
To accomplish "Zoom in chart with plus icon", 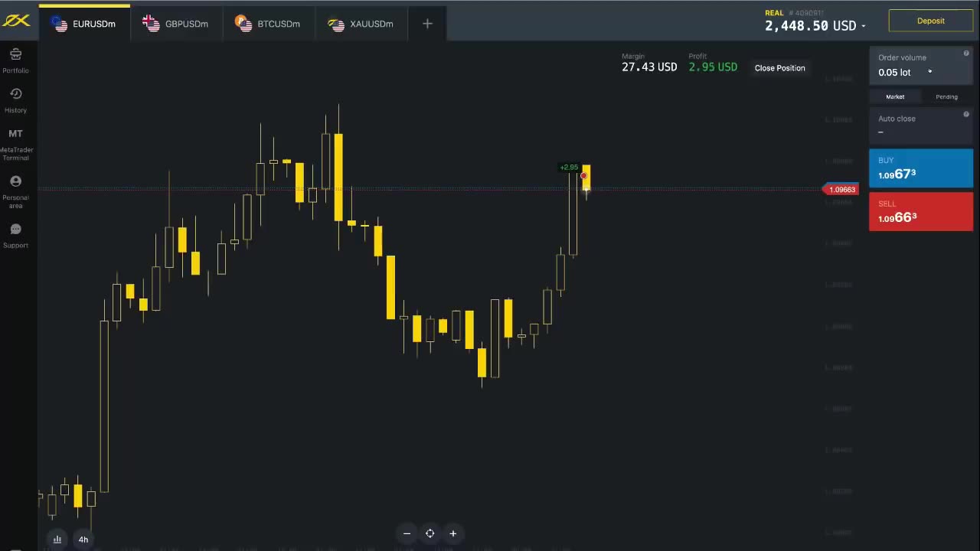I will 453,533.
